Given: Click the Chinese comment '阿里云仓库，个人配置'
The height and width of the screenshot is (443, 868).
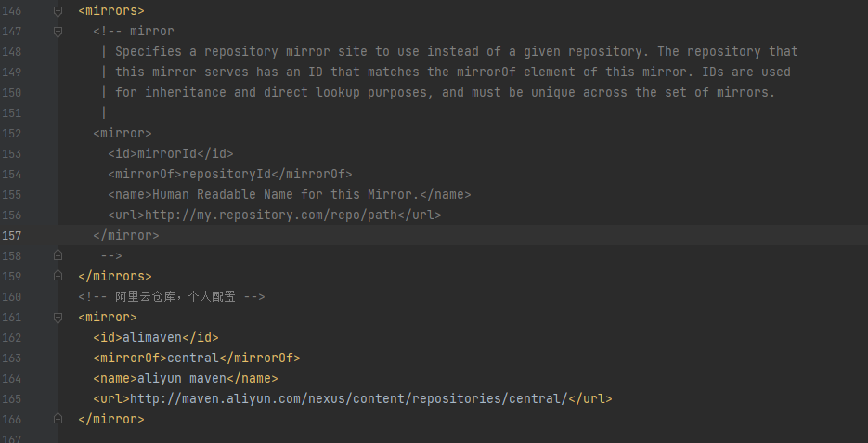Looking at the screenshot, I should click(175, 297).
